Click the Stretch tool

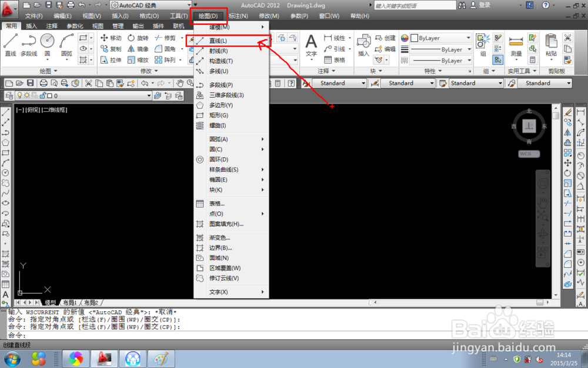coord(111,59)
